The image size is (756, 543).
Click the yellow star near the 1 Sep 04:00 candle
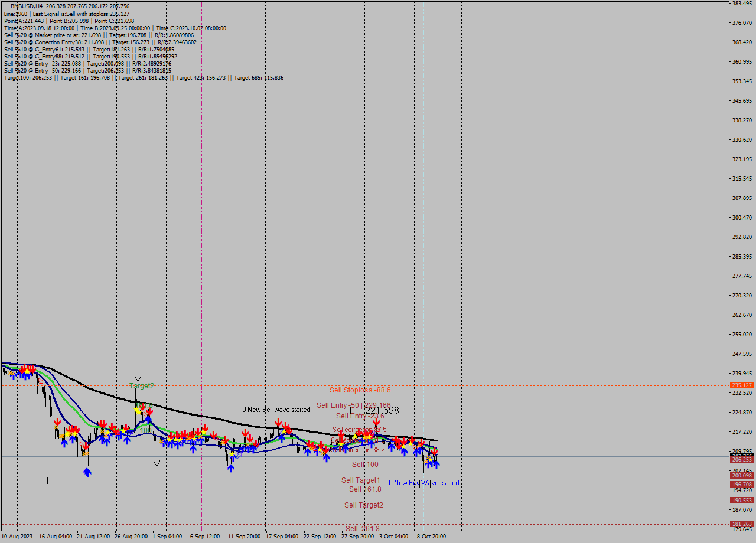pyautogui.click(x=170, y=439)
